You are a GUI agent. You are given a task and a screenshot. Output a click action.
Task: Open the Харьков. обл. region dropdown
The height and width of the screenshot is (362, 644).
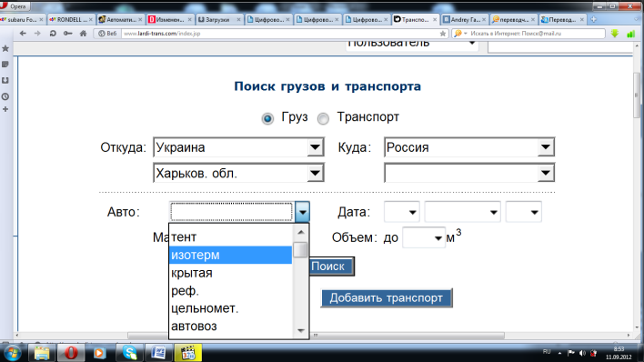[238, 173]
